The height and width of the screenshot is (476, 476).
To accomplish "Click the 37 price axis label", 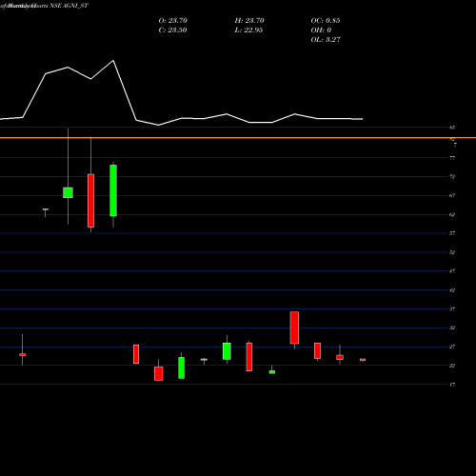I will point(452,308).
